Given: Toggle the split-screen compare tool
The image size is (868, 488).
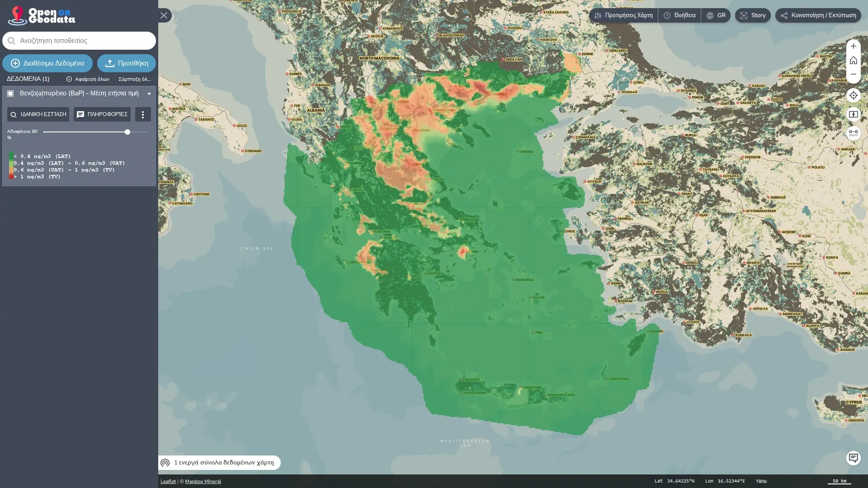Looking at the screenshot, I should [854, 114].
